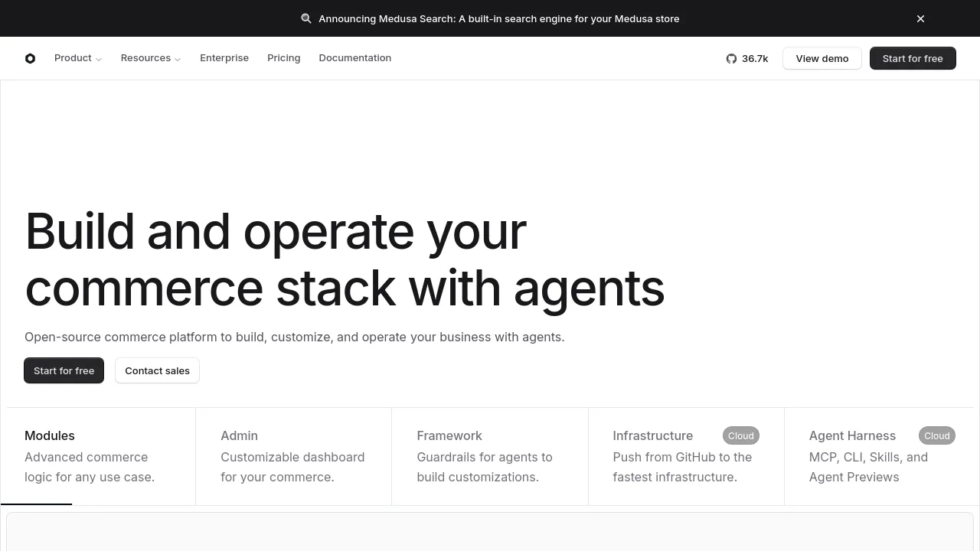
Task: Dismiss the announcement banner with X
Action: [x=920, y=18]
